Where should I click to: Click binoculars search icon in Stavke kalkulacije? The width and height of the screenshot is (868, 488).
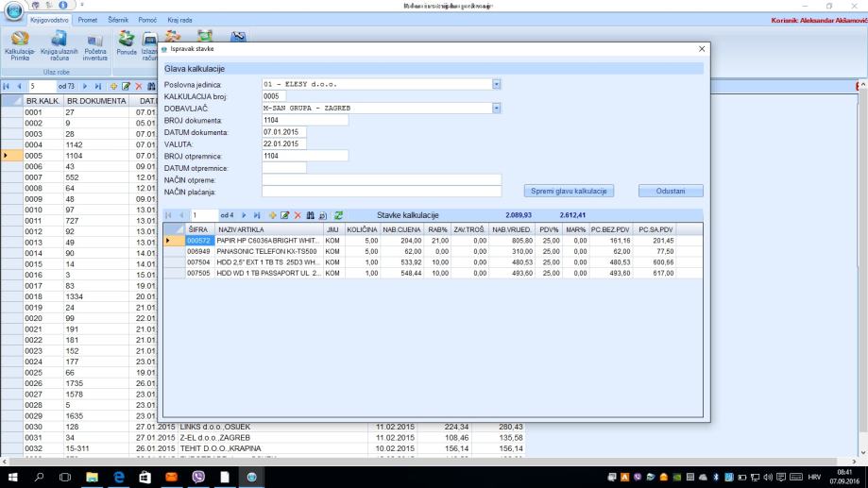click(x=310, y=216)
